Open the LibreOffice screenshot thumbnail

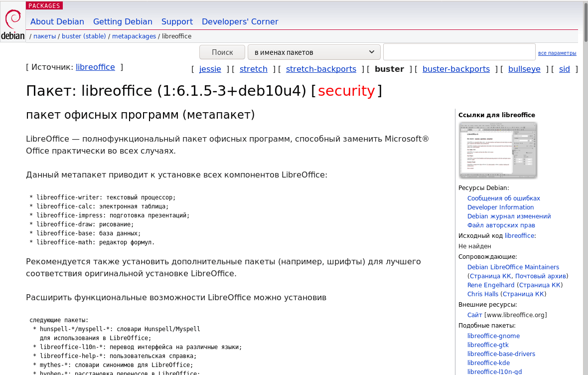(x=498, y=150)
